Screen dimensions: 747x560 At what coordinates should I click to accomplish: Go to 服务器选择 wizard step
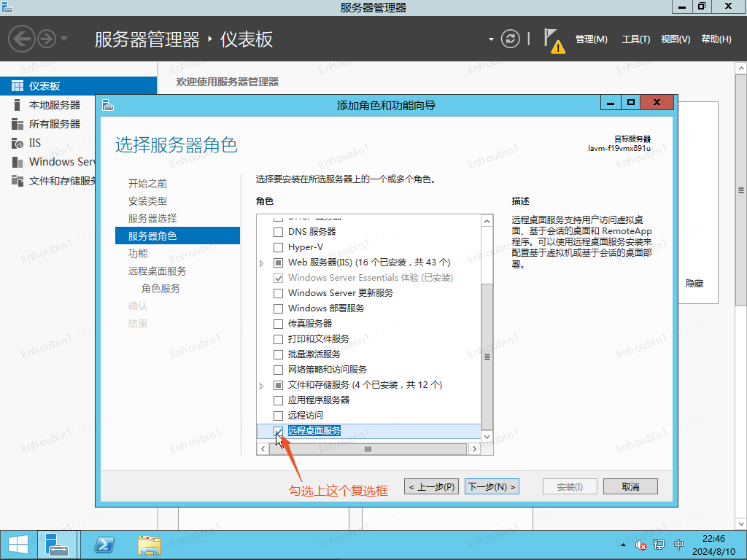click(152, 218)
